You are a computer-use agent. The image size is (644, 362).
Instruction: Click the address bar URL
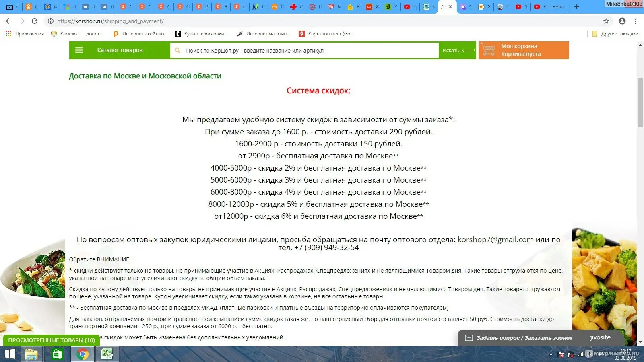[x=110, y=21]
